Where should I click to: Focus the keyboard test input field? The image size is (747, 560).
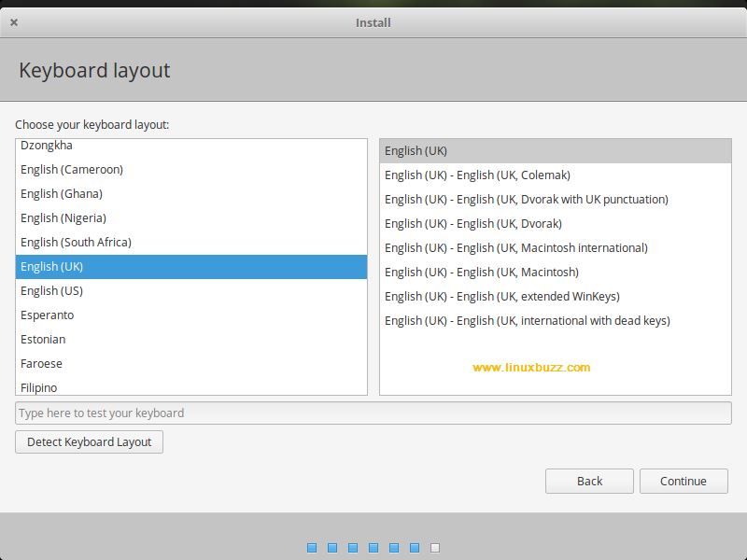[x=373, y=413]
